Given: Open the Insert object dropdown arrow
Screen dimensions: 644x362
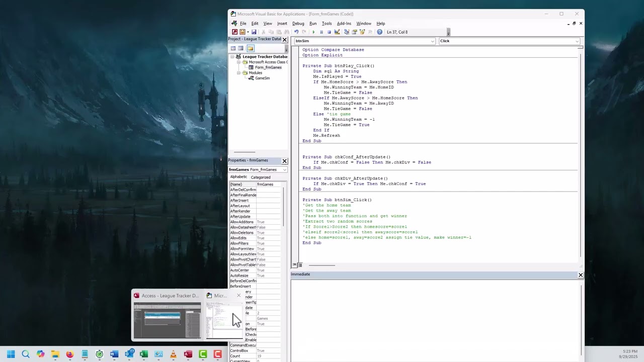Looking at the screenshot, I should click(x=248, y=32).
